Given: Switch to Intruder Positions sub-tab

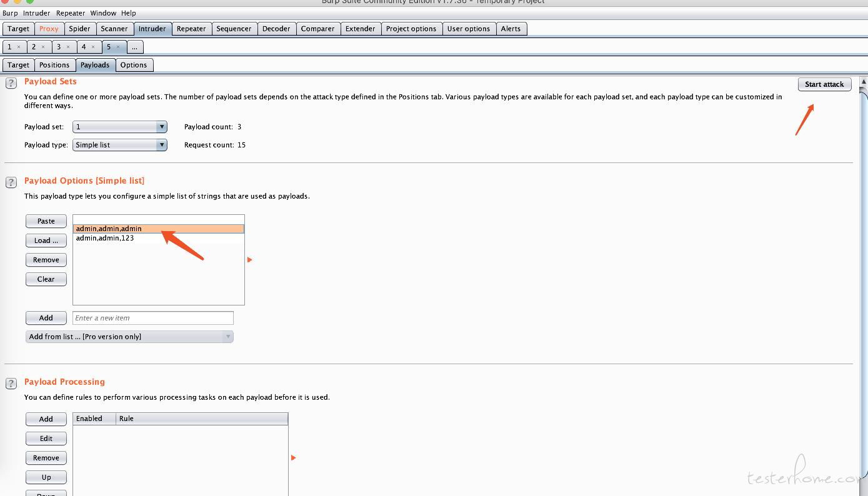Looking at the screenshot, I should (x=54, y=65).
